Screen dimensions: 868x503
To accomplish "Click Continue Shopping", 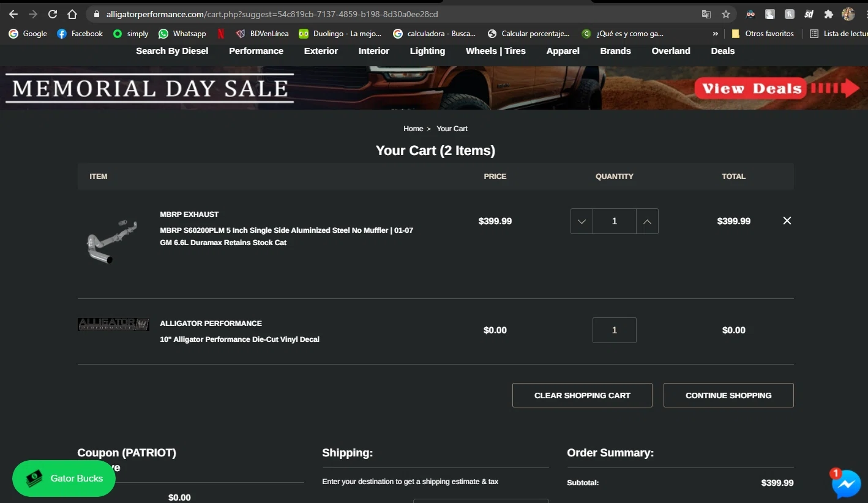I will point(728,395).
